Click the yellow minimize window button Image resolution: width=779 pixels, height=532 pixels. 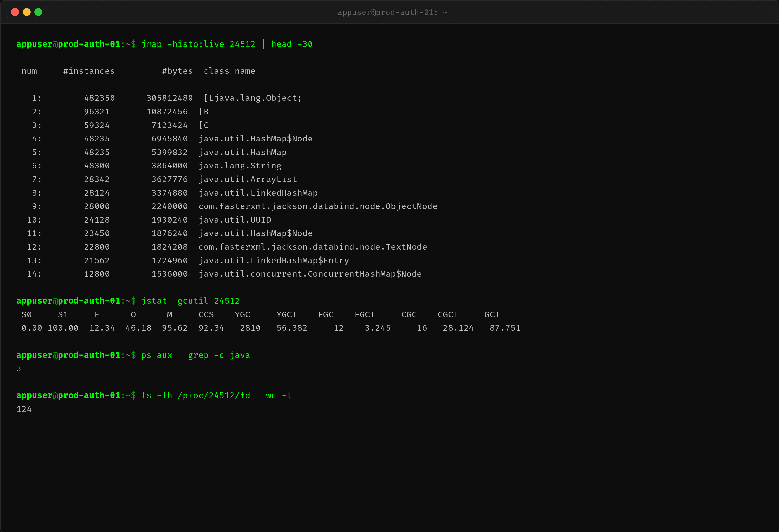click(26, 12)
